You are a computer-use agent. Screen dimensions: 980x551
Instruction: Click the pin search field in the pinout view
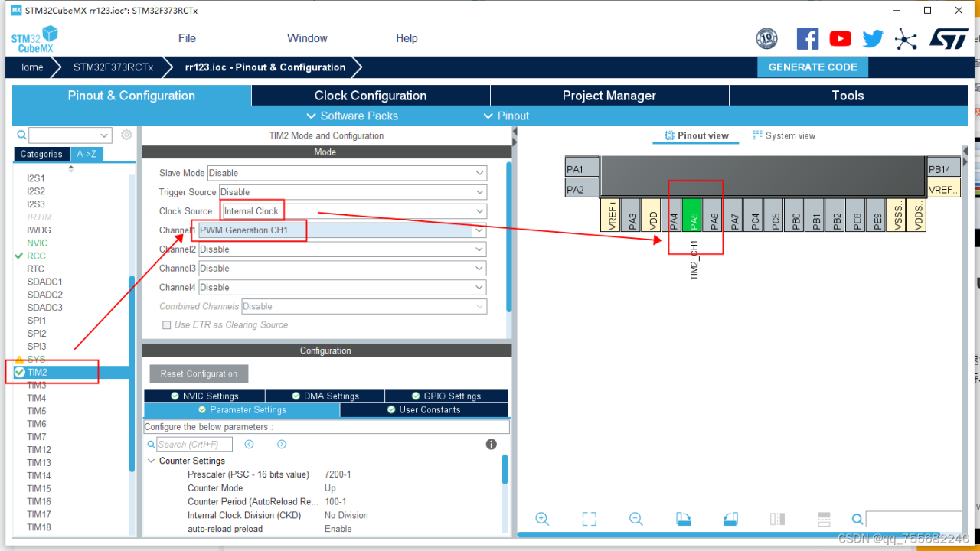[x=913, y=519]
